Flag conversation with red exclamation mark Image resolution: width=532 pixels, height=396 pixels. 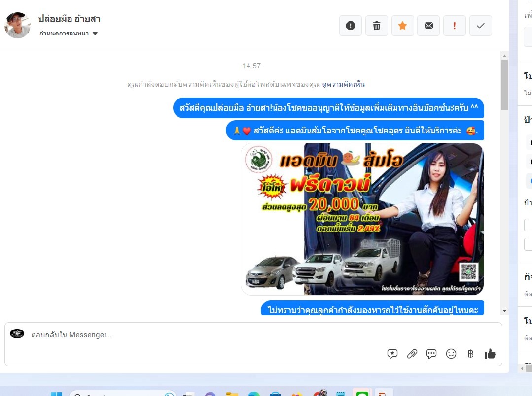(455, 26)
